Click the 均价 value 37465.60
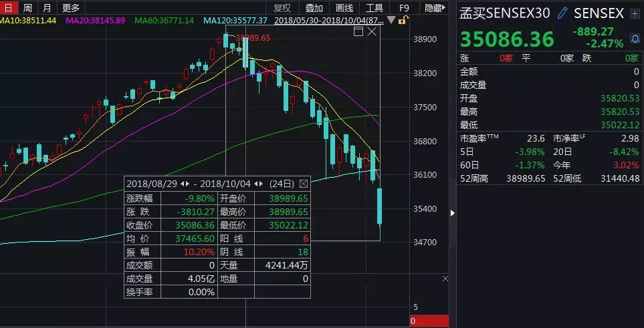This screenshot has width=644, height=328. click(195, 238)
